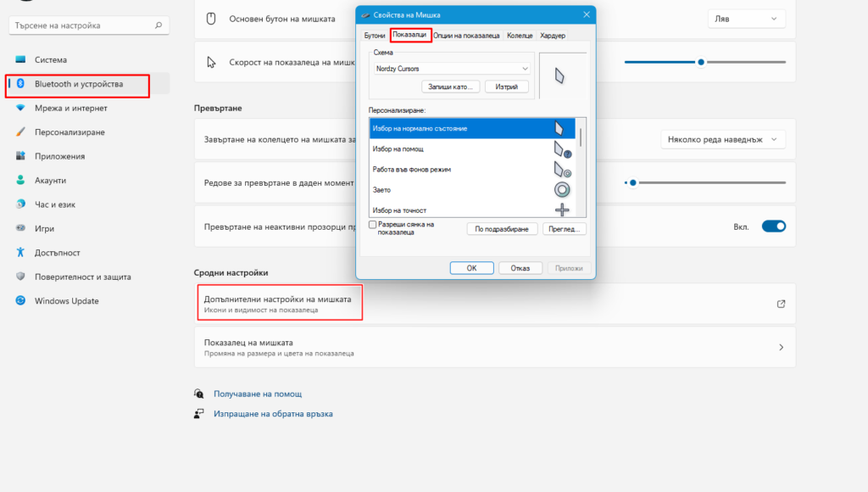The width and height of the screenshot is (868, 492).
Task: Open Bluetooth и устройства in sidebar
Action: [88, 84]
